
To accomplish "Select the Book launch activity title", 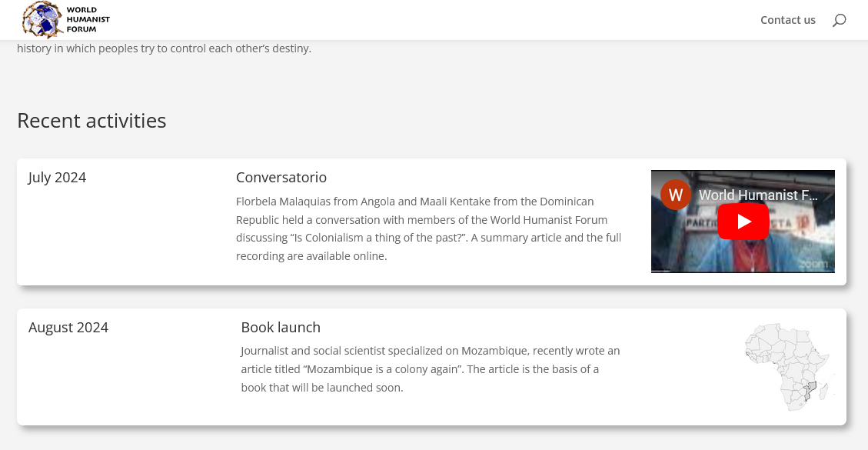I will (281, 327).
